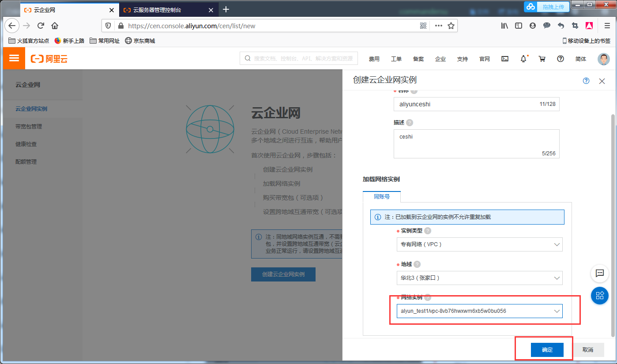Click the blue floating widget icon
The width and height of the screenshot is (617, 364).
(x=599, y=296)
